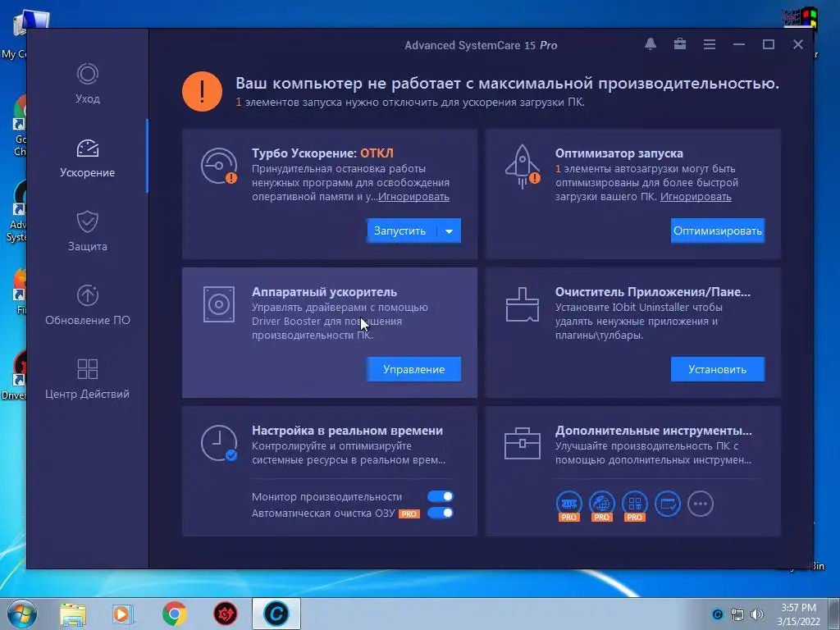Click the real-time tuning clock icon
840x630 pixels.
(x=219, y=443)
